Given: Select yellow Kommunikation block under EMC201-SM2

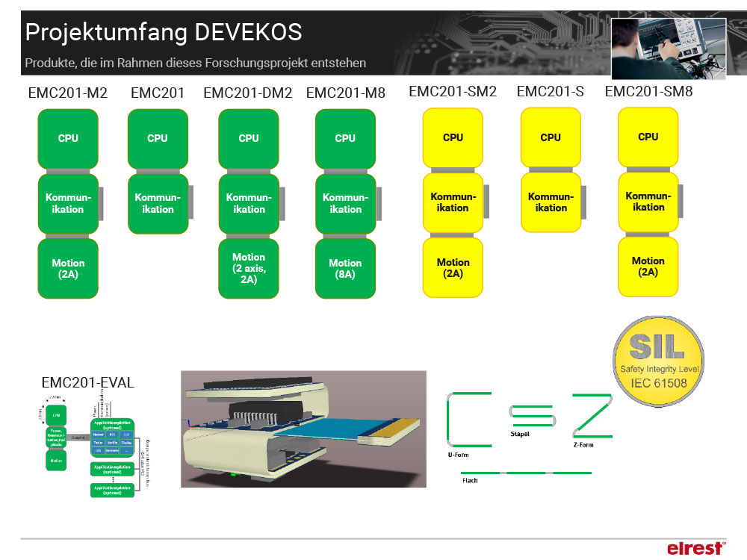Looking at the screenshot, I should (x=453, y=202).
